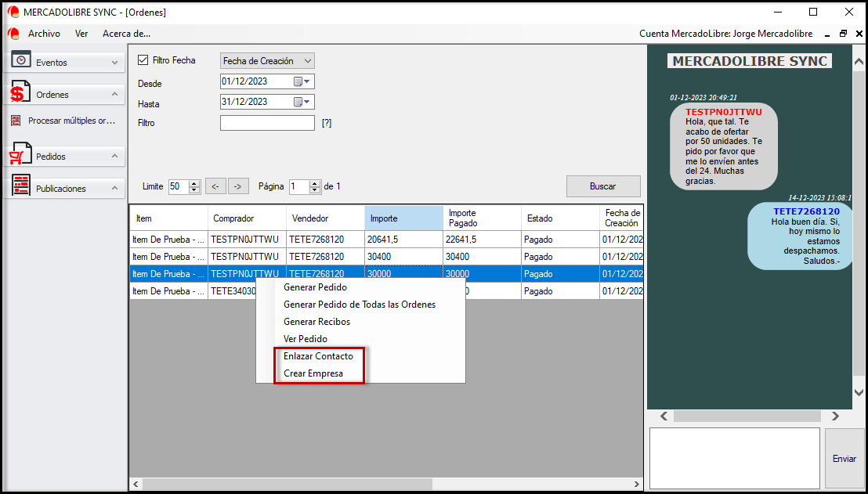Click the Item column header

pos(169,218)
